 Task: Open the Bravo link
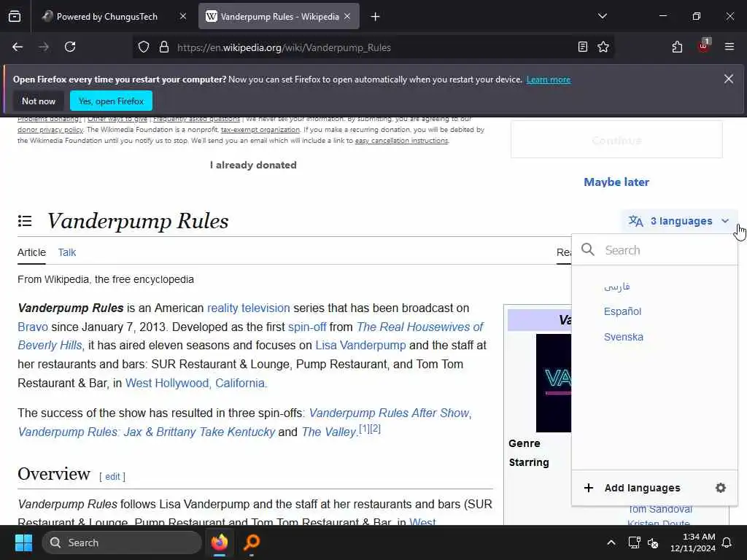[x=33, y=327]
